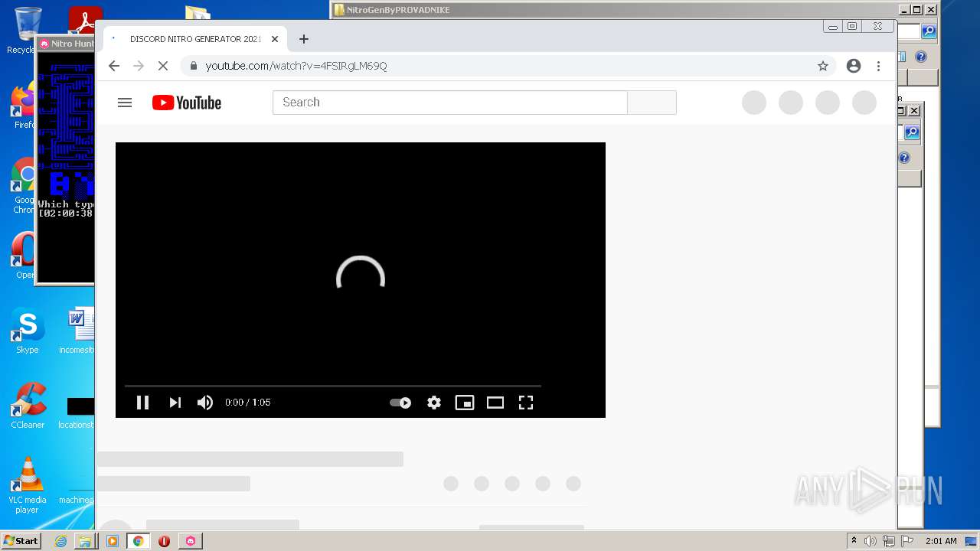
Task: Bookmark this page with the star
Action: click(823, 66)
